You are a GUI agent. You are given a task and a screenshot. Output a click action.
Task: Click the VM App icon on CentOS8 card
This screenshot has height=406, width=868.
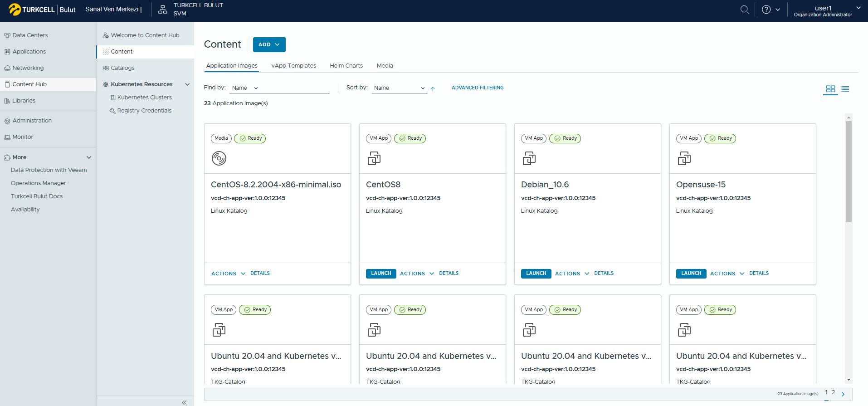coord(374,158)
